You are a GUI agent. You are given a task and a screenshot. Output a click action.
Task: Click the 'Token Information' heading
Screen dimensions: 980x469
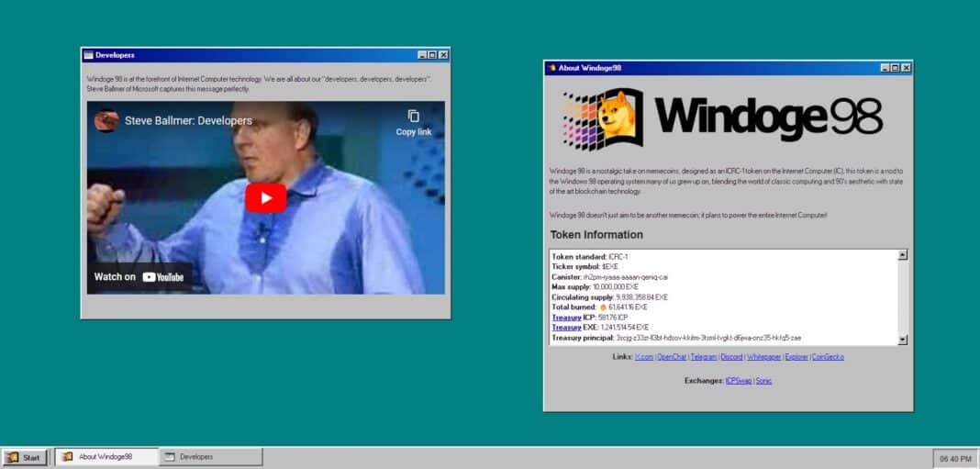pos(596,235)
